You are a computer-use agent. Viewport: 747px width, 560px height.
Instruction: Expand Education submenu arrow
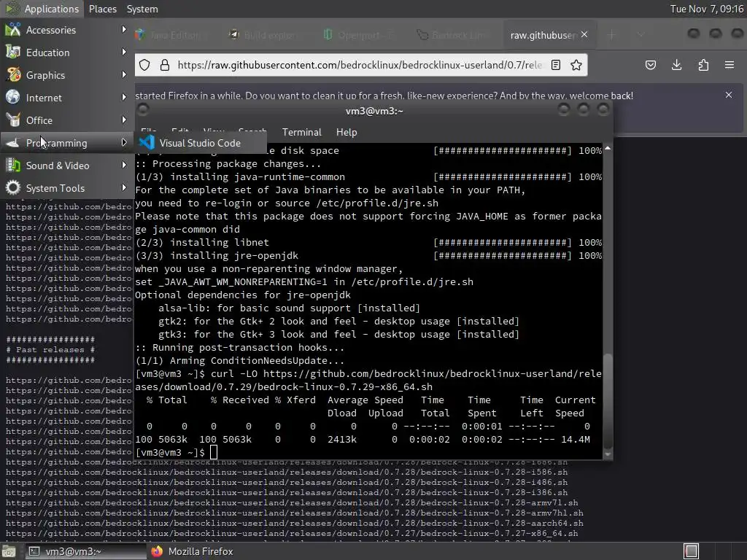(x=124, y=52)
